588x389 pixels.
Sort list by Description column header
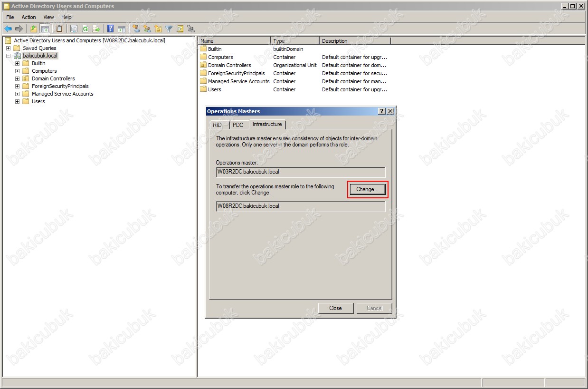coord(355,41)
